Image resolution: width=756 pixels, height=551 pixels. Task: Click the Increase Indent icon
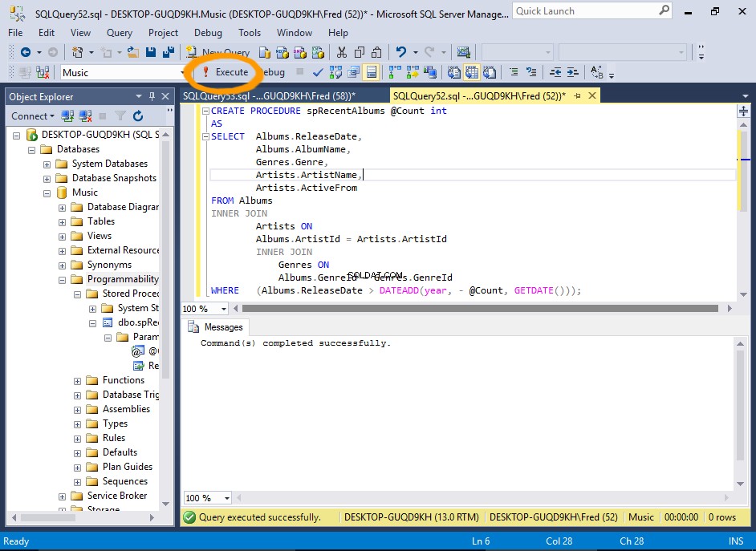pyautogui.click(x=572, y=73)
